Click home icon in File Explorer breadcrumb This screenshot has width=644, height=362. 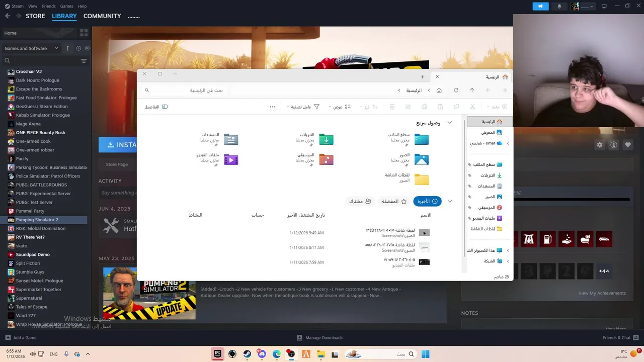click(439, 90)
